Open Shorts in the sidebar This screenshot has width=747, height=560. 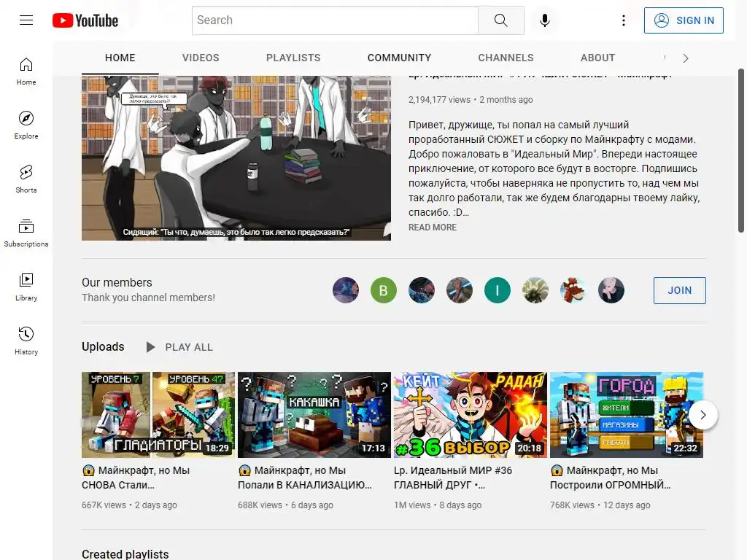click(x=26, y=179)
